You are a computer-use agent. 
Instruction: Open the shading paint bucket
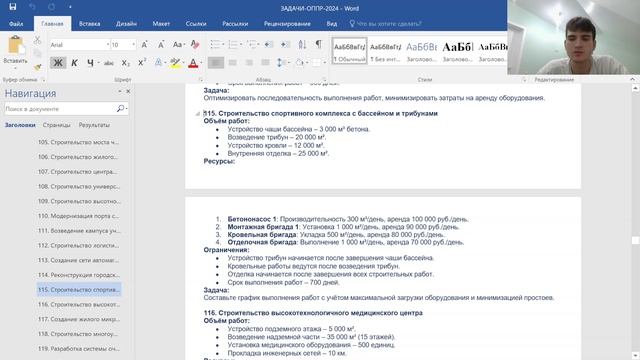[x=300, y=62]
